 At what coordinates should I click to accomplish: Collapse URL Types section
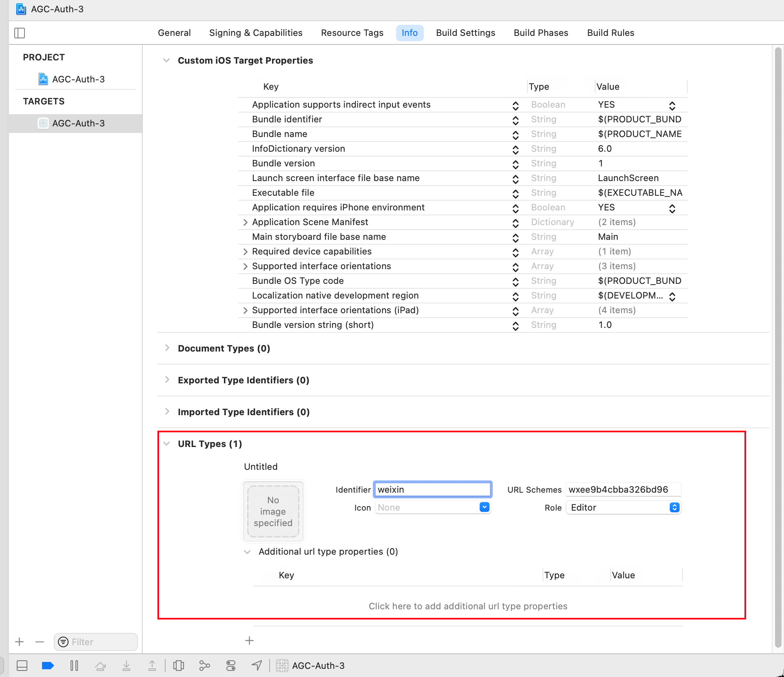click(166, 444)
